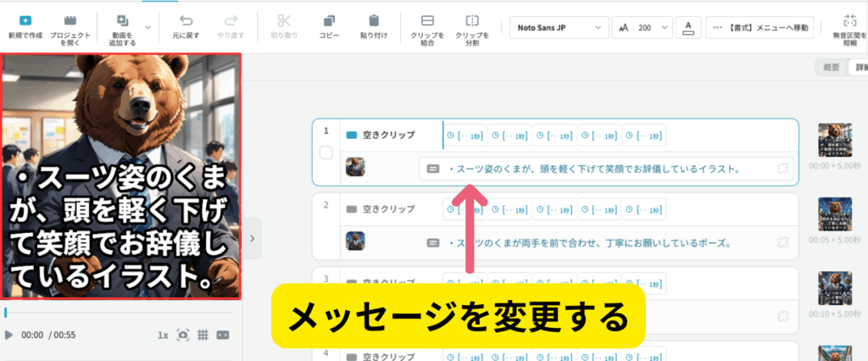The width and height of the screenshot is (868, 361).
Task: Toggle the caption display icon under preview
Action: tap(223, 335)
